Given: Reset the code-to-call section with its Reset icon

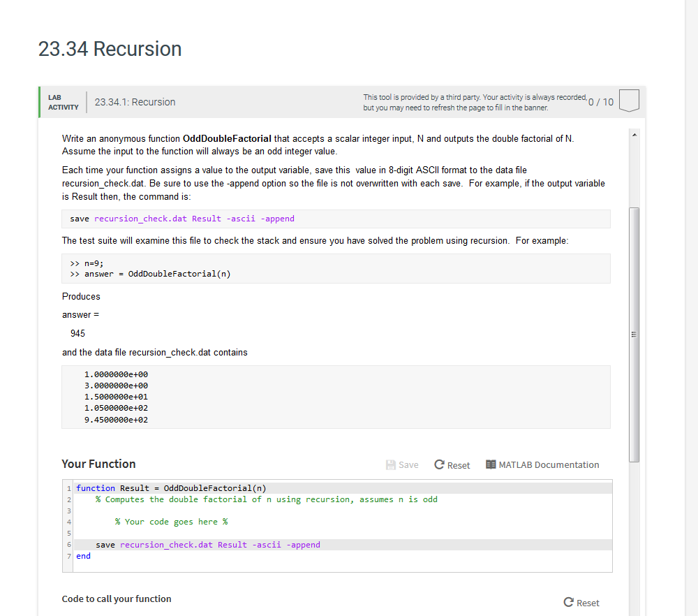Looking at the screenshot, I should coord(570,603).
